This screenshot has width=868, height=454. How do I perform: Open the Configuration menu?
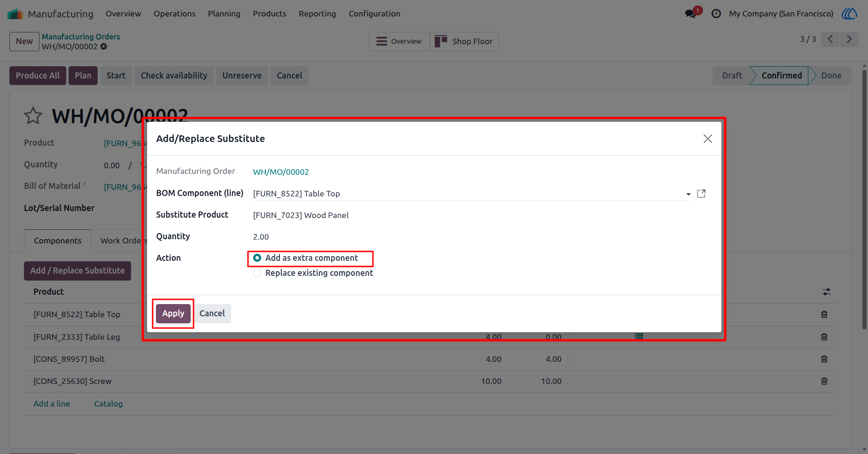coord(374,14)
